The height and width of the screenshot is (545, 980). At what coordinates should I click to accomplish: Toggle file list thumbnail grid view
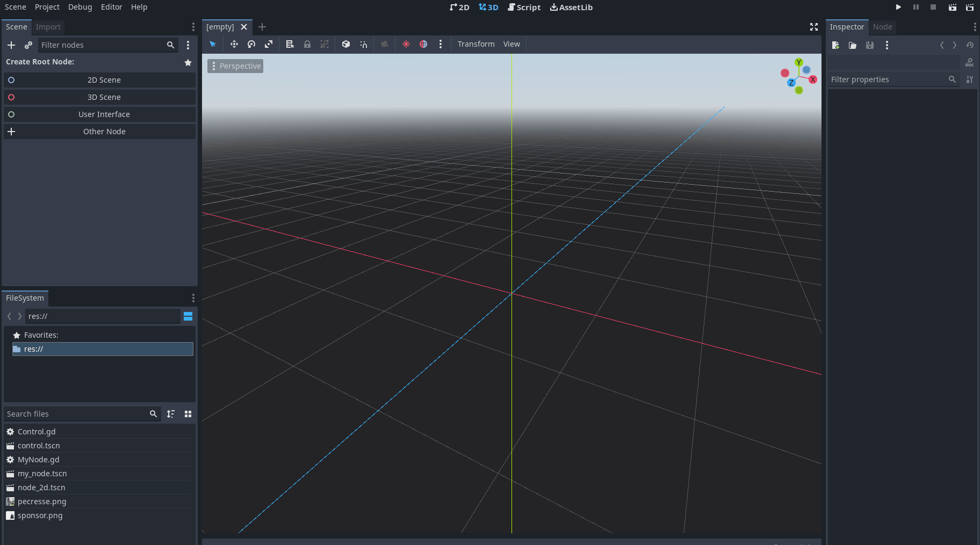point(188,414)
